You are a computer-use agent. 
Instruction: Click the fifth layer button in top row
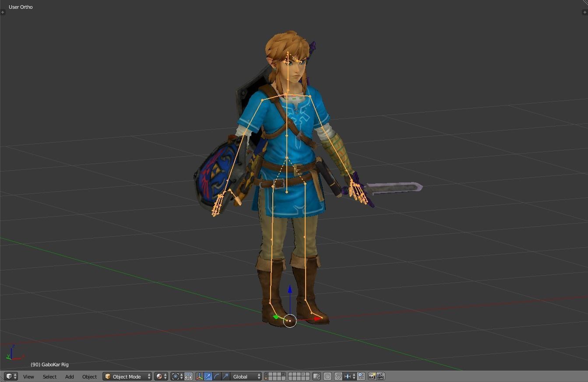point(283,374)
